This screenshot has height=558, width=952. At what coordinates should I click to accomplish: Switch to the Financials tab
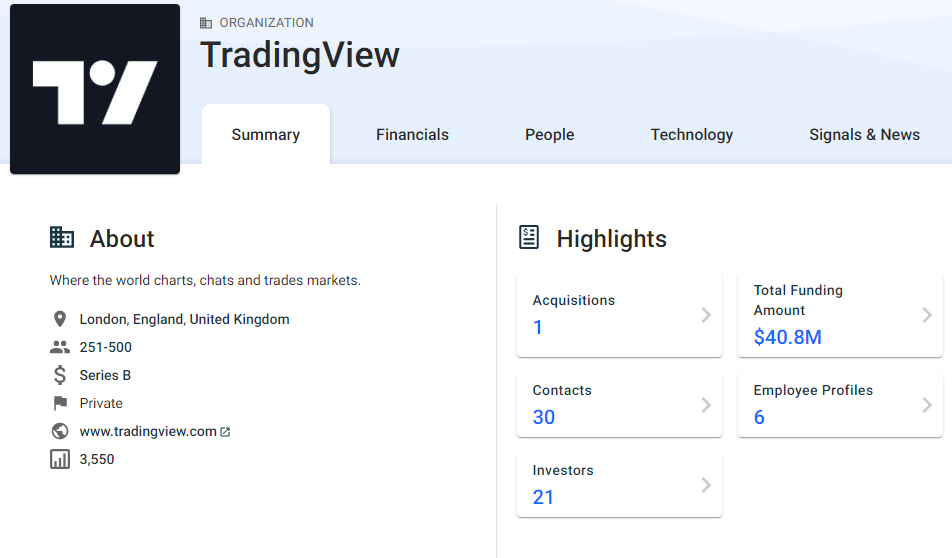click(412, 134)
